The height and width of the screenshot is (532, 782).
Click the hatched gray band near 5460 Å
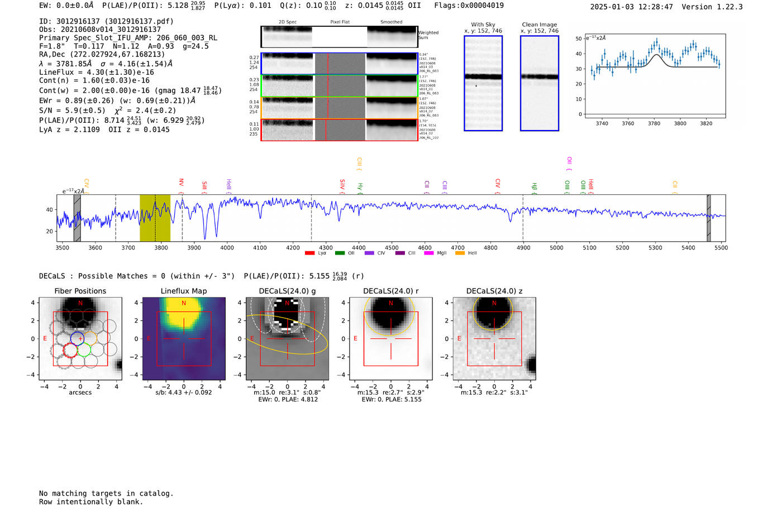[709, 218]
